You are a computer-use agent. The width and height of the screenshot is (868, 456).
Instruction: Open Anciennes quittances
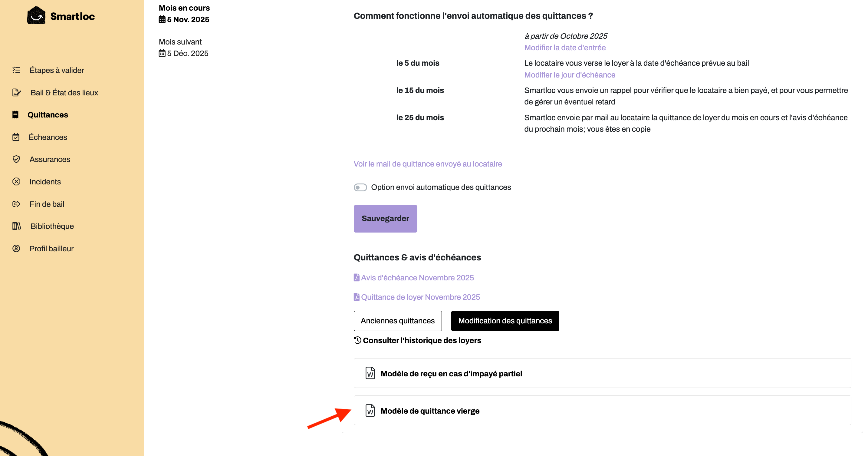tap(398, 321)
